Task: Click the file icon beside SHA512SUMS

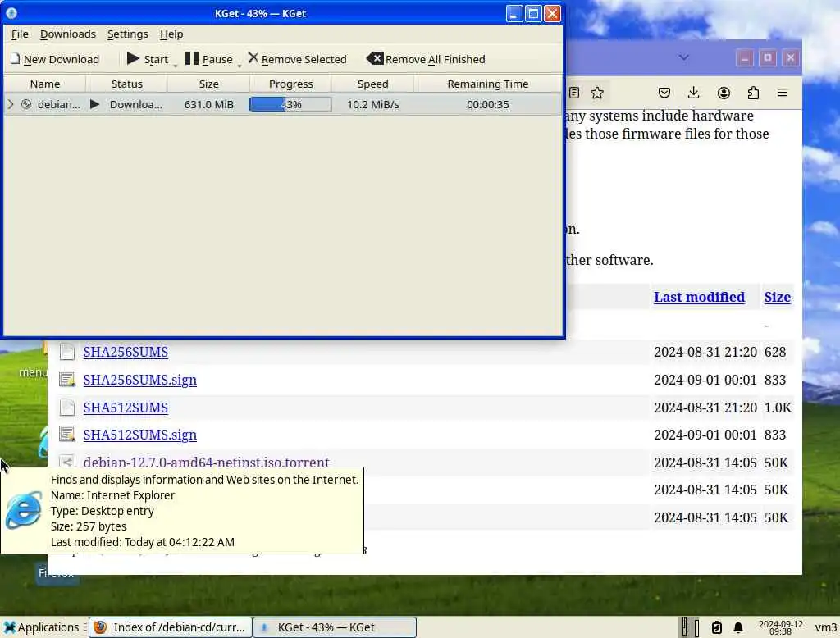Action: coord(67,407)
